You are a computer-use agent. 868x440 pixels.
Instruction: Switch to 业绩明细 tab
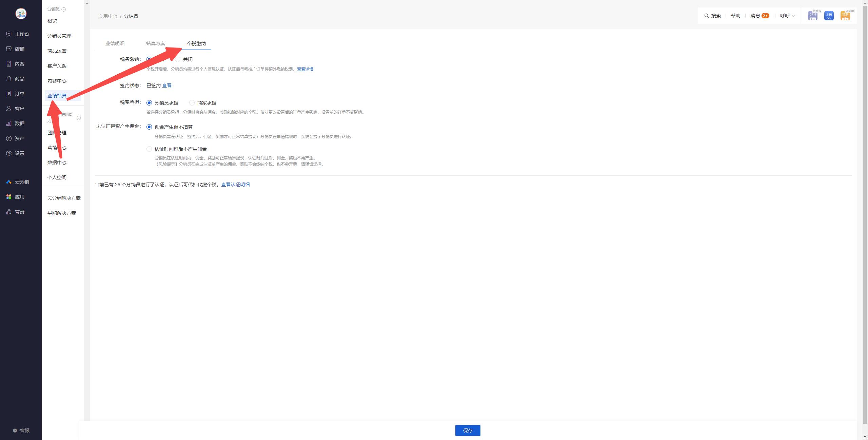pyautogui.click(x=115, y=43)
